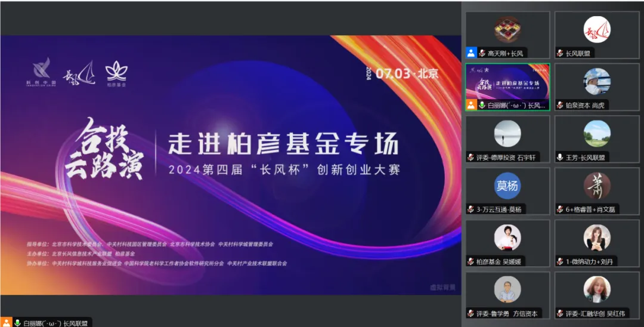Click the muted mic icon beside 1-微纳动力+刘丹
644x327 pixels.
[x=560, y=262]
